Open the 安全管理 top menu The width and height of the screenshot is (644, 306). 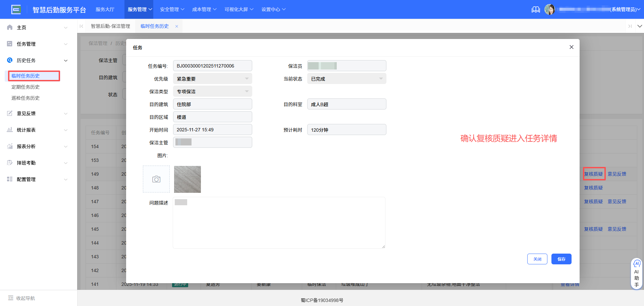[172, 9]
